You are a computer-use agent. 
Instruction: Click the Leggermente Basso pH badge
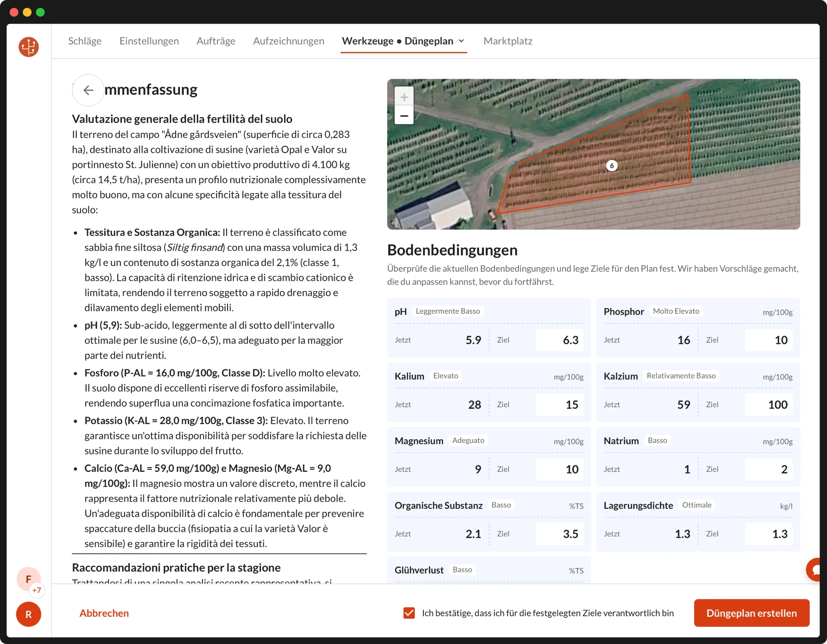click(x=448, y=311)
